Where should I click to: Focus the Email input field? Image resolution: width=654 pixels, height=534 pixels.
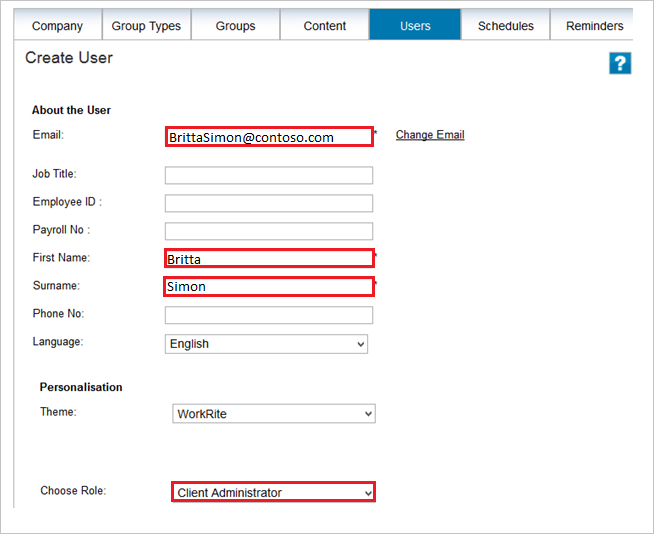click(269, 137)
